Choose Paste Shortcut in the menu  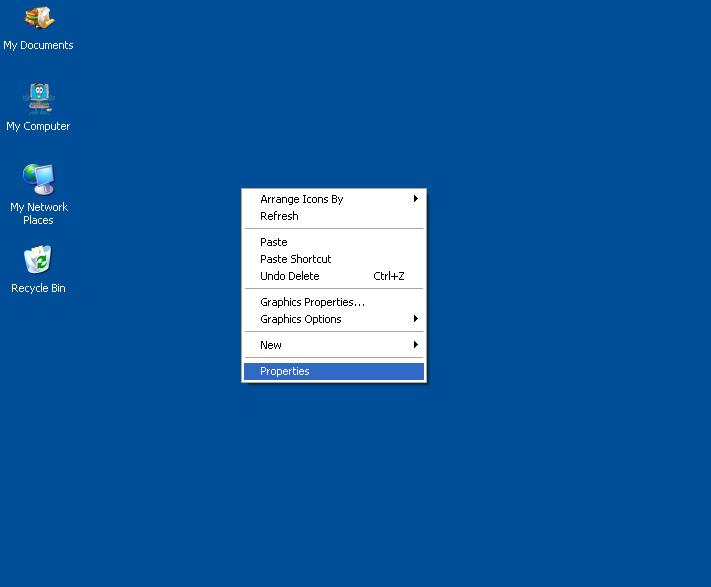click(334, 259)
